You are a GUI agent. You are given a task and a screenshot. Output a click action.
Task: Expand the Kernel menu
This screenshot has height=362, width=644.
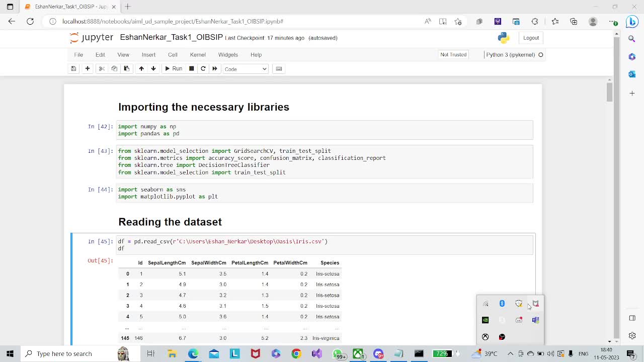198,55
